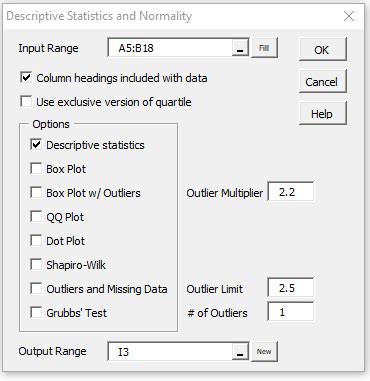370x381 pixels.
Task: Tick the Box Plot checkbox
Action: (x=36, y=169)
